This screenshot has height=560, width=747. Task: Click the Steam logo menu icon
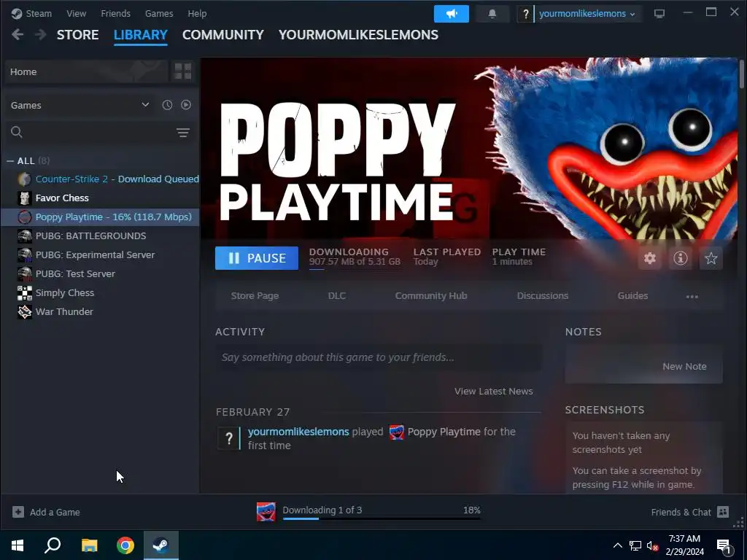[17, 13]
